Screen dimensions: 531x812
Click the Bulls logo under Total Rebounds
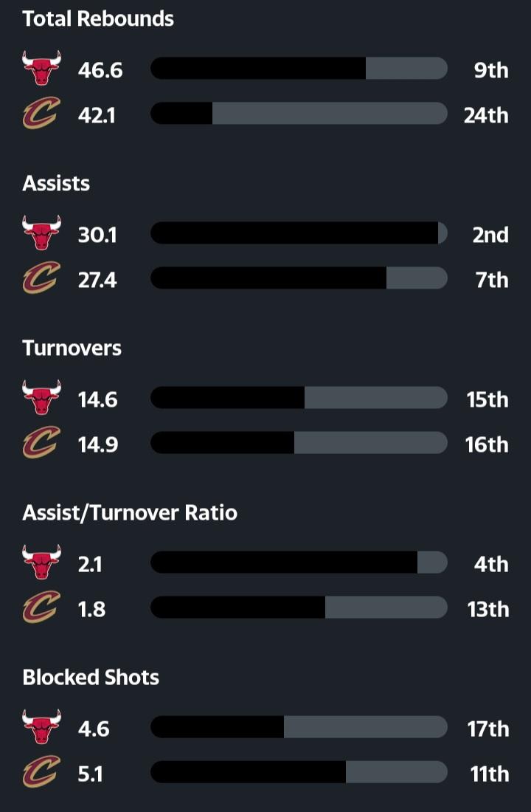tap(41, 69)
